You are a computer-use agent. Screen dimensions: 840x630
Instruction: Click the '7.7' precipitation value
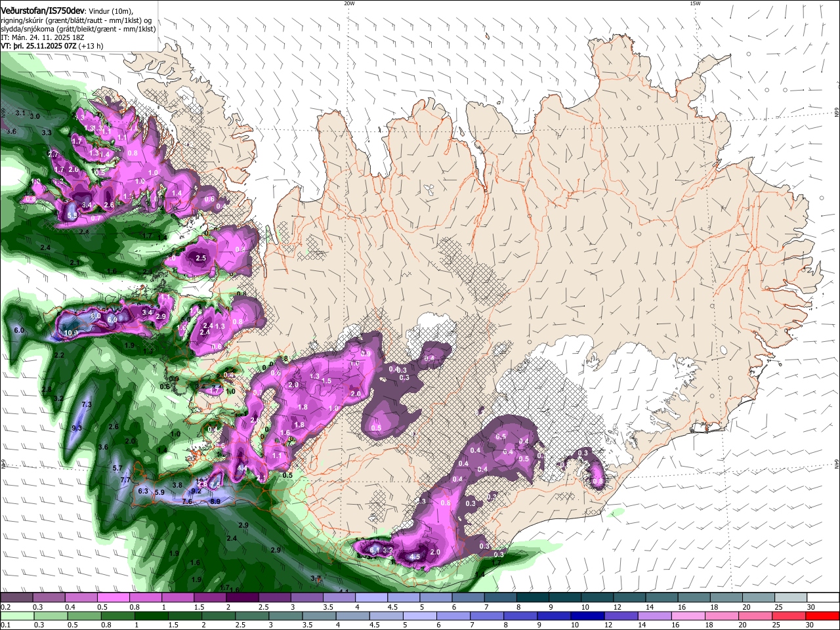126,480
